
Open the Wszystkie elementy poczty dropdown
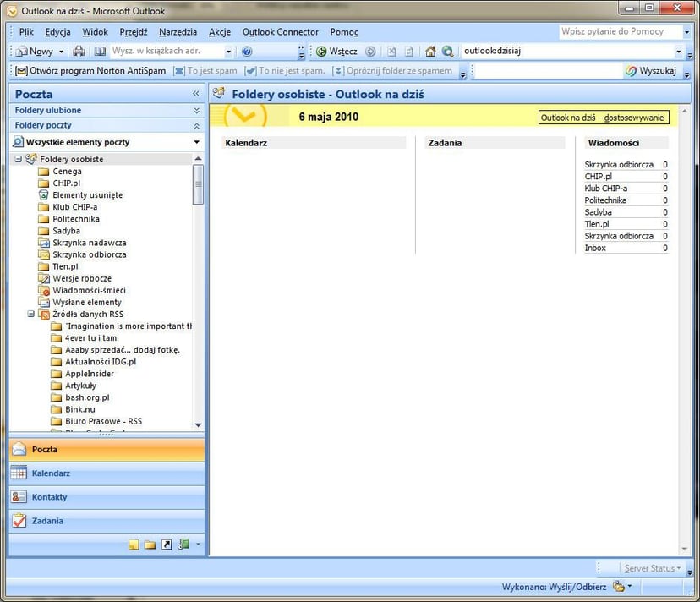pos(196,142)
